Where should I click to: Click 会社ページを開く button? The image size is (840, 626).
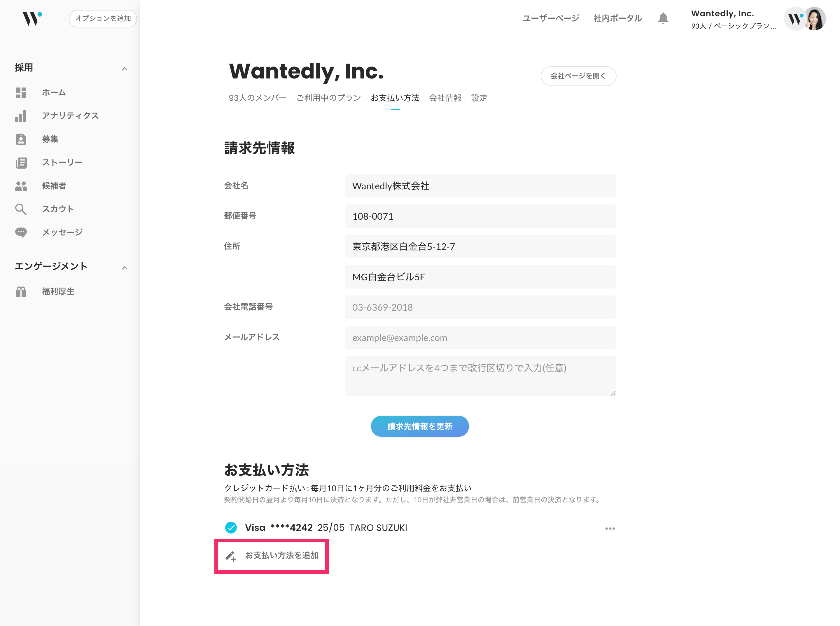(x=578, y=76)
